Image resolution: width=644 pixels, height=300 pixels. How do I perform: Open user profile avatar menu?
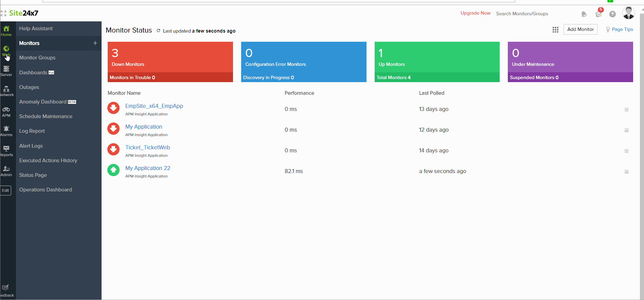tap(628, 13)
